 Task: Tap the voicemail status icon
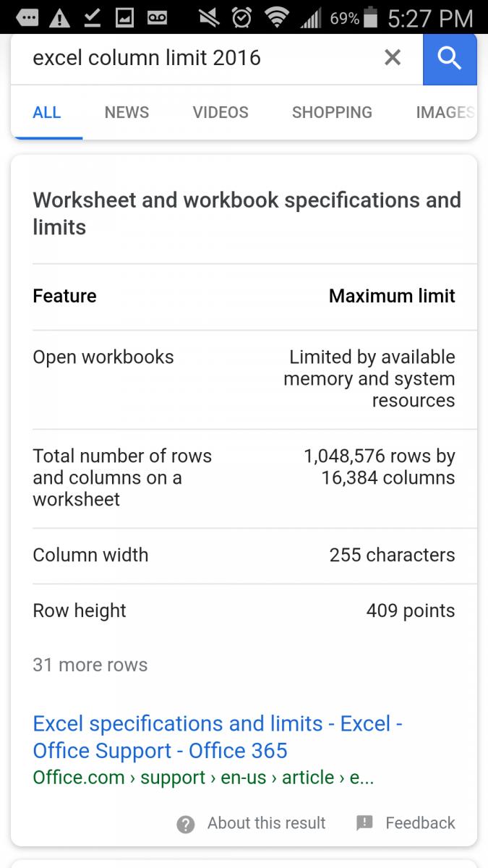(157, 17)
